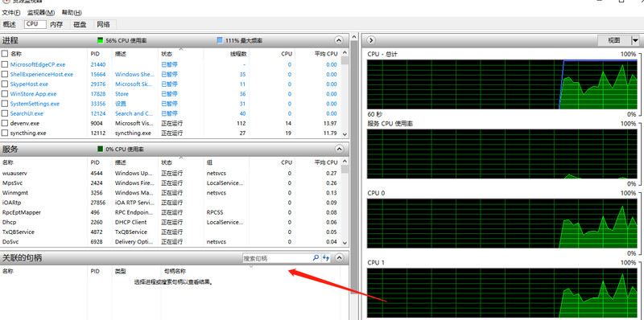Open the 视图 dropdown arrow

[x=635, y=40]
